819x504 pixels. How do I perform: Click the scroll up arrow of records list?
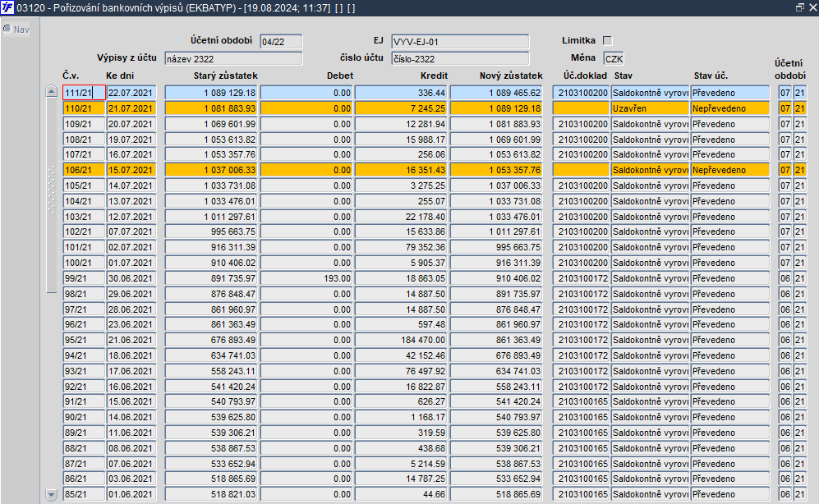(x=51, y=91)
